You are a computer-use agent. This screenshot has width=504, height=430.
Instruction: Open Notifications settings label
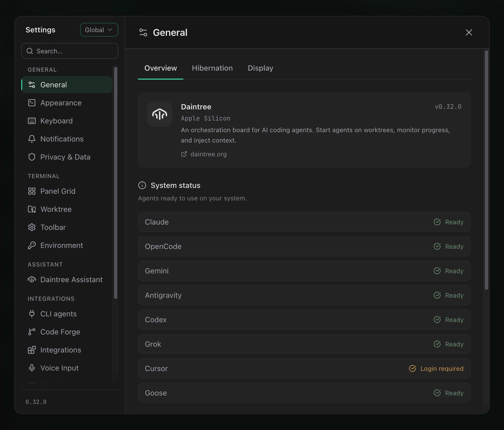point(62,139)
